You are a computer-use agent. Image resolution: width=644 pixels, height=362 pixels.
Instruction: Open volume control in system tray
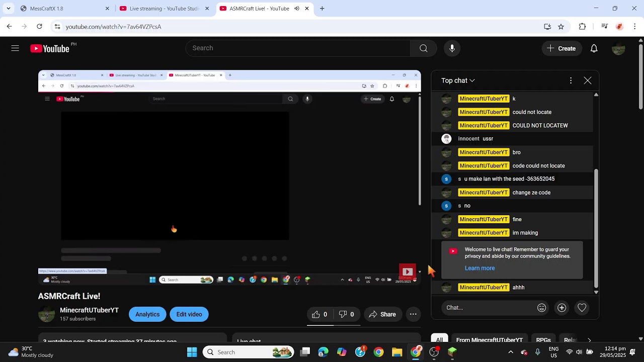(x=579, y=352)
